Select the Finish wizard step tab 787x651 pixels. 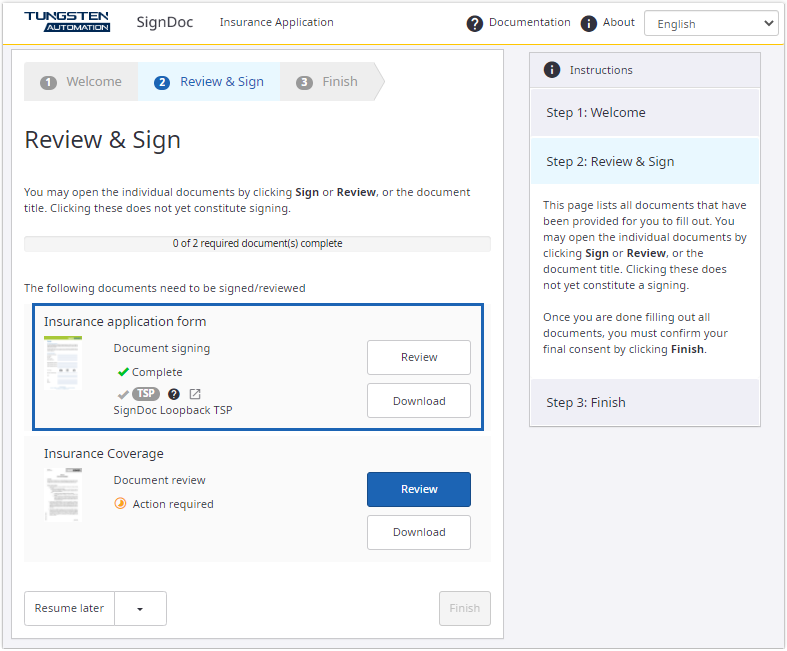(327, 82)
